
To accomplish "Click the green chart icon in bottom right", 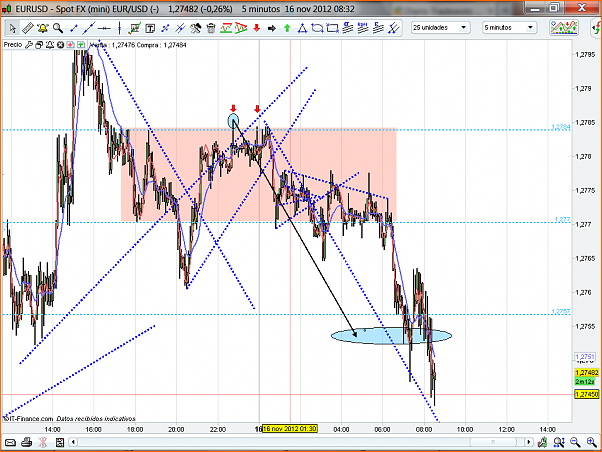I will (x=542, y=443).
